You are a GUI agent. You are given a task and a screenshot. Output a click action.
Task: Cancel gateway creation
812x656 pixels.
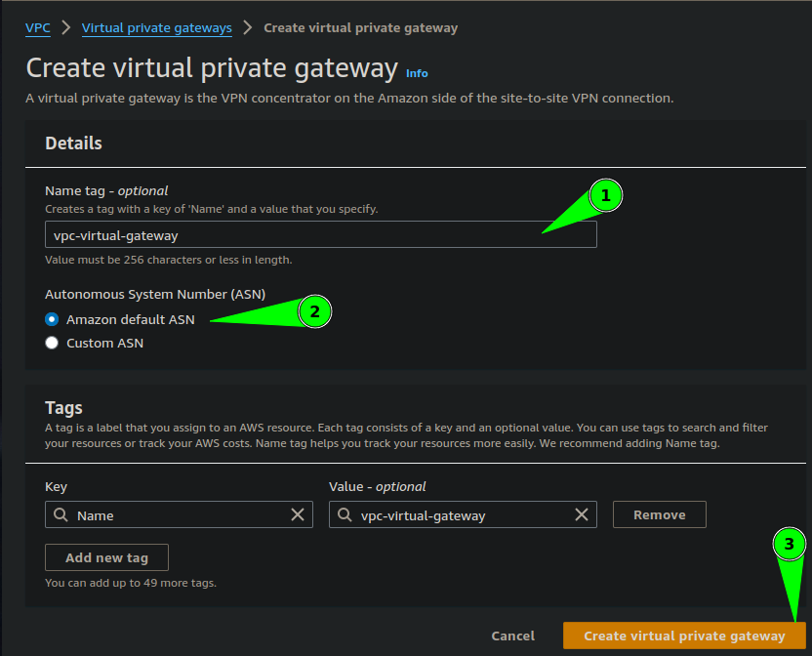click(512, 635)
